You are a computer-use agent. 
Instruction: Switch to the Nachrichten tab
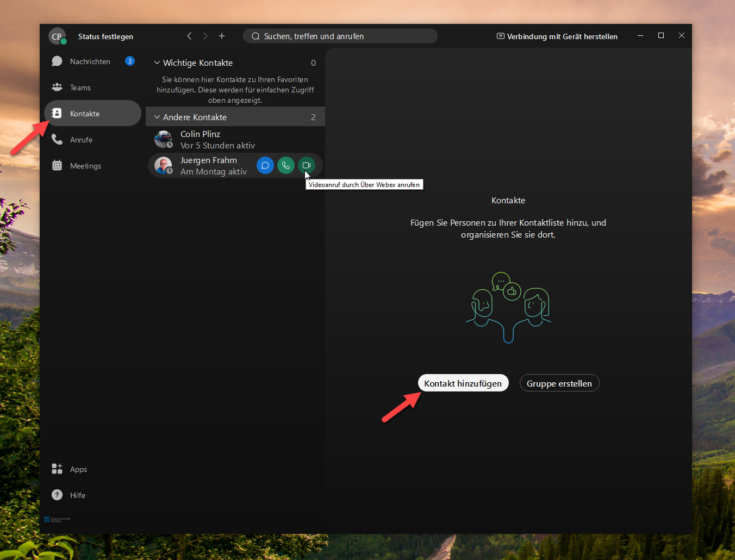click(x=90, y=61)
